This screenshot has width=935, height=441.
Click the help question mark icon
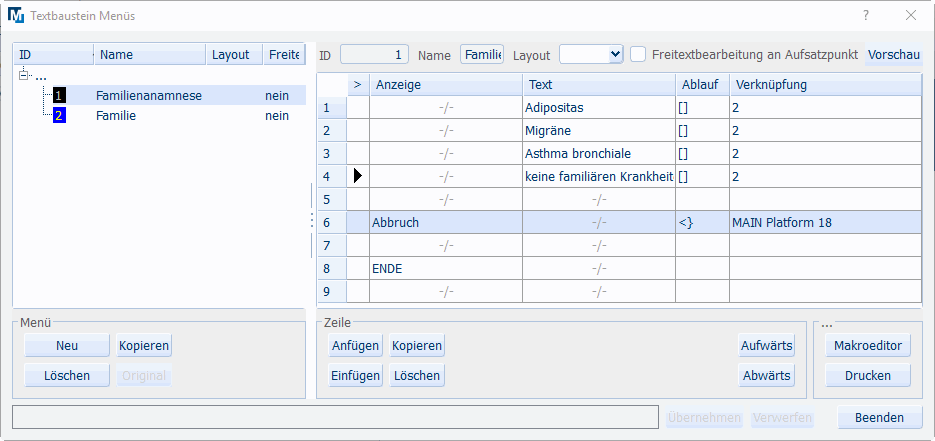(x=866, y=15)
